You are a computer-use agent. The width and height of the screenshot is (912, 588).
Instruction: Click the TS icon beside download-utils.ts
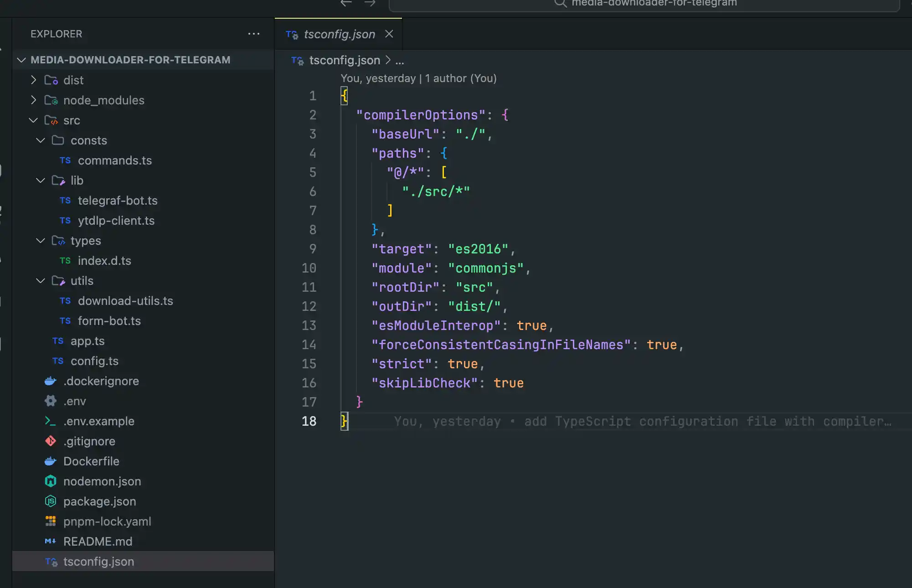(x=65, y=301)
